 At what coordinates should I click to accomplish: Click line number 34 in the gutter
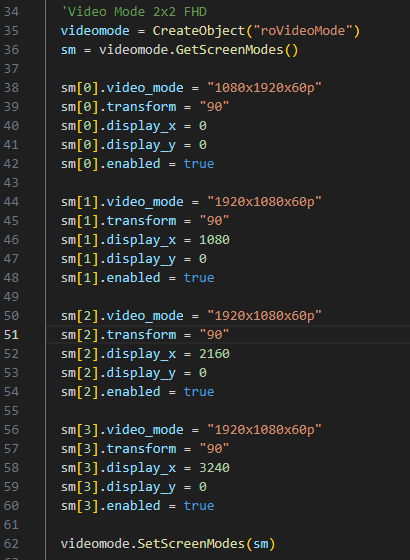coord(11,12)
